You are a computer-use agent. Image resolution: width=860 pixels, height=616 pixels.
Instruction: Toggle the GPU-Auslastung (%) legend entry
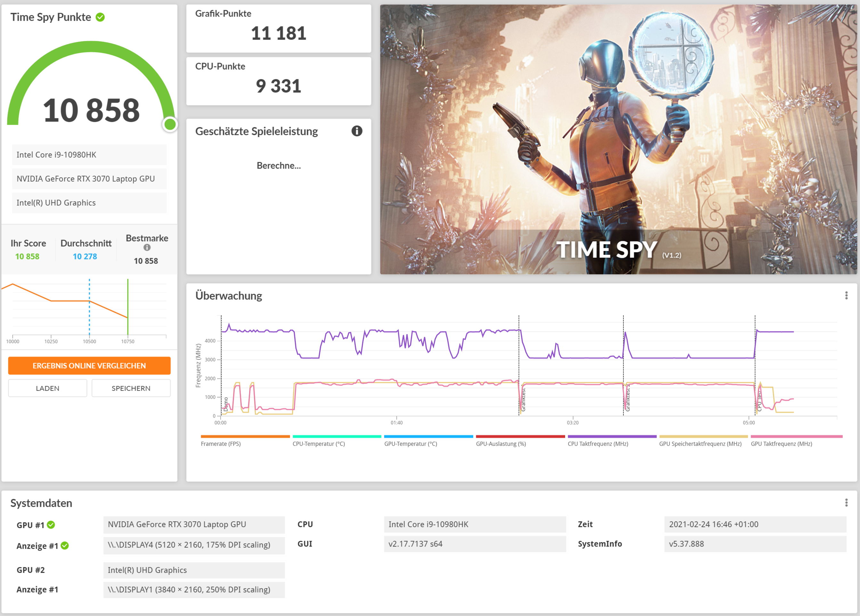pos(520,441)
